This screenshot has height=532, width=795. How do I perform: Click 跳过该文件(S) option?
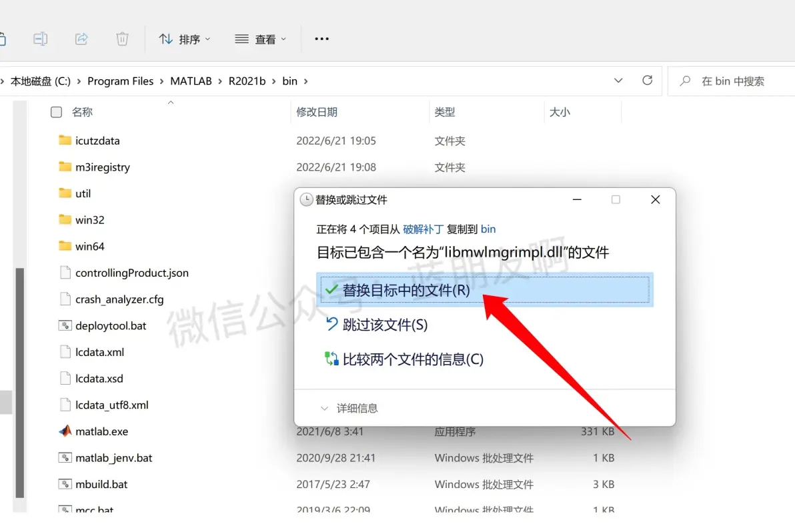[377, 324]
